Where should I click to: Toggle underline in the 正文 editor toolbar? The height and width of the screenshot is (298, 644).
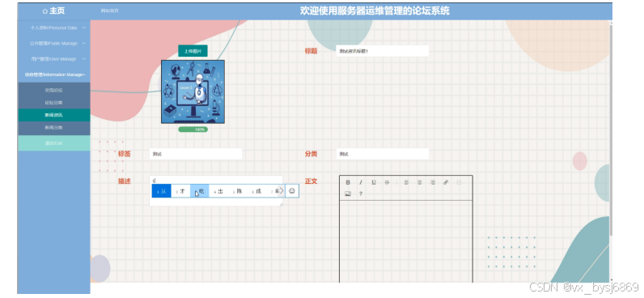[374, 182]
